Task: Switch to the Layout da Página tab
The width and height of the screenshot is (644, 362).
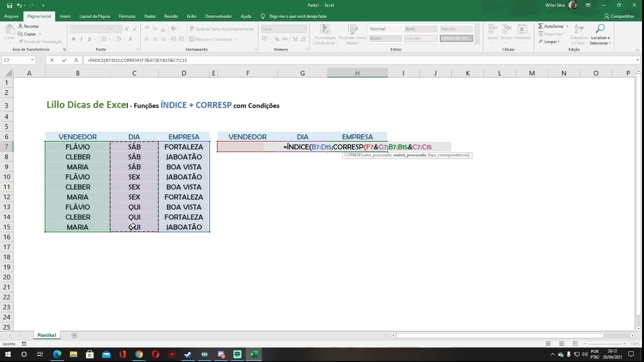Action: [x=95, y=16]
